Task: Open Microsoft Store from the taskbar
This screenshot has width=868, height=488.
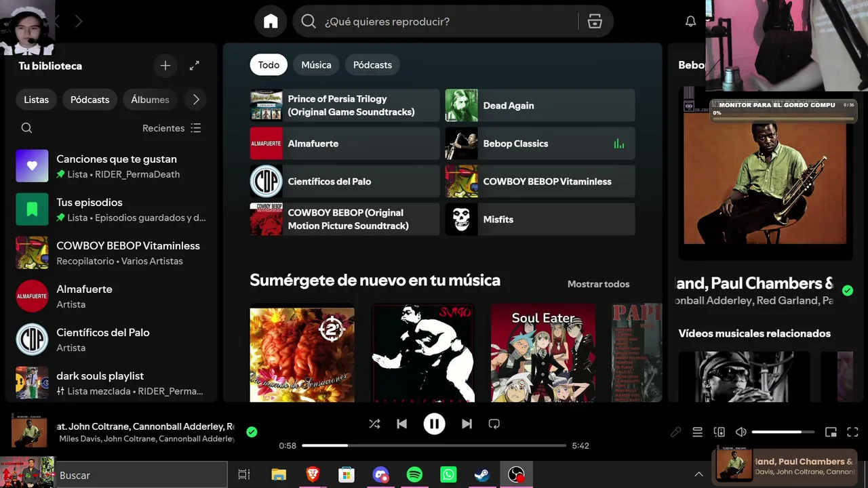Action: click(347, 475)
